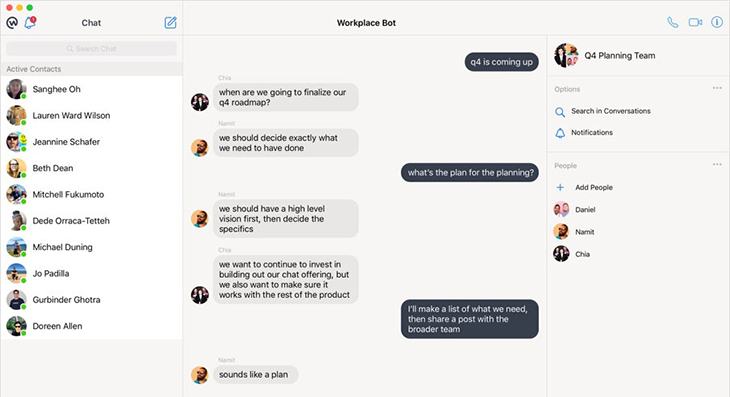This screenshot has width=730, height=397.
Task: Select Mitchell Fukumoto contact
Action: tap(91, 195)
